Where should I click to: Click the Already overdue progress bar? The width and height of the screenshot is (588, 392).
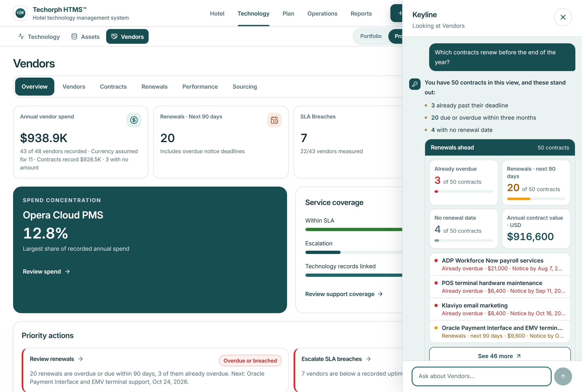pyautogui.click(x=464, y=192)
